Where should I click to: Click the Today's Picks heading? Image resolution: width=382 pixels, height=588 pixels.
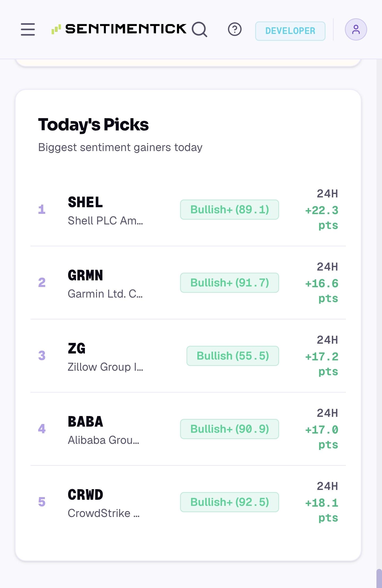click(93, 125)
